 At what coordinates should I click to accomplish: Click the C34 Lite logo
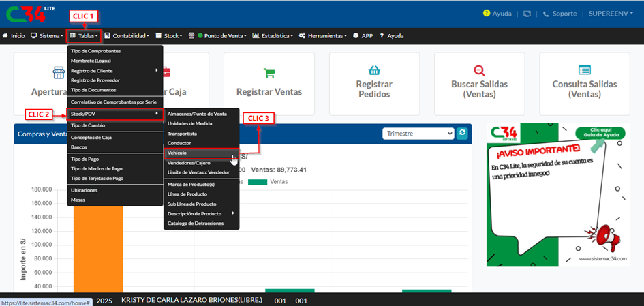(x=25, y=14)
